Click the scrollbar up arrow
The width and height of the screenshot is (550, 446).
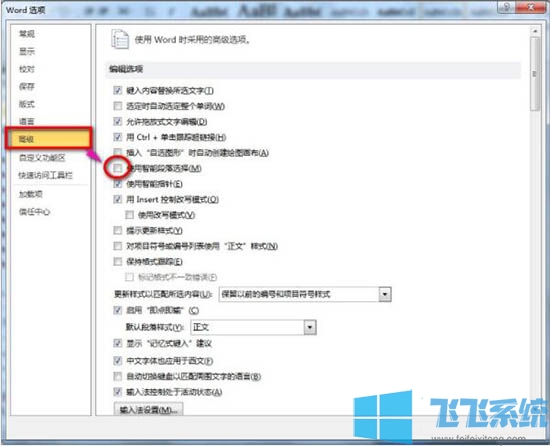tap(535, 31)
